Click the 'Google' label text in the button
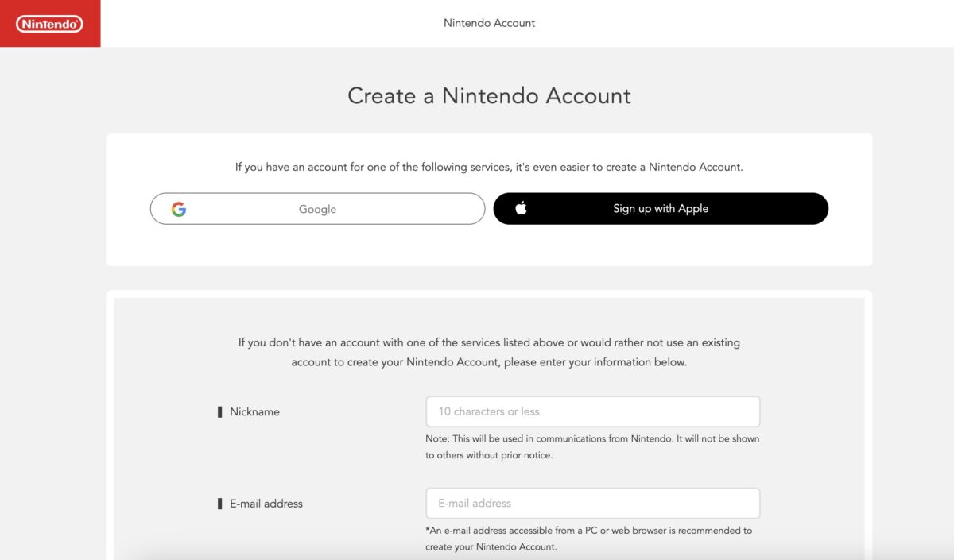Viewport: 954px width, 560px height. click(317, 210)
